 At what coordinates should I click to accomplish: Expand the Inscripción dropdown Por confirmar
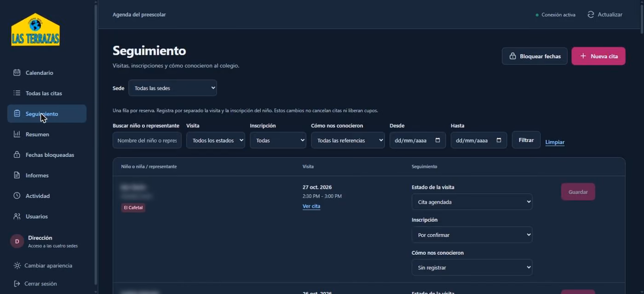pos(472,235)
